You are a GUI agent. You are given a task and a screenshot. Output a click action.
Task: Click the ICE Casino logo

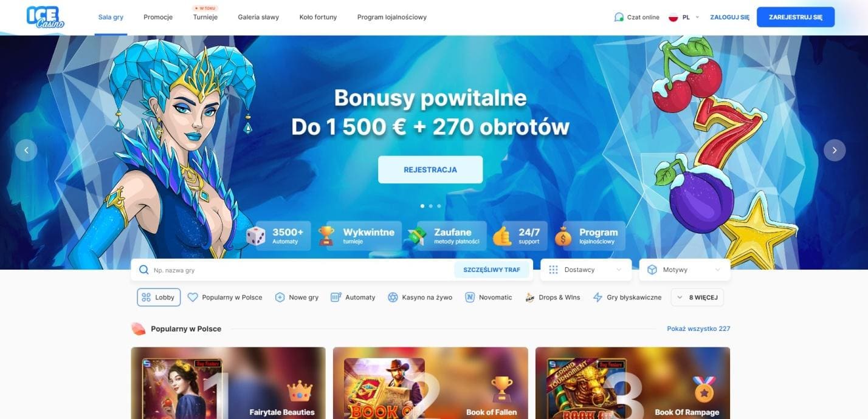point(45,17)
